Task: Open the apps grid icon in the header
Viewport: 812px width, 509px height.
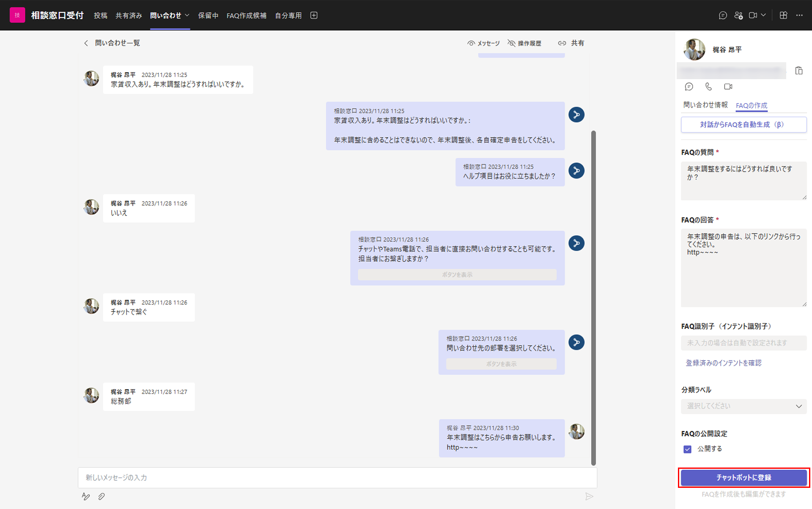Action: pos(783,15)
